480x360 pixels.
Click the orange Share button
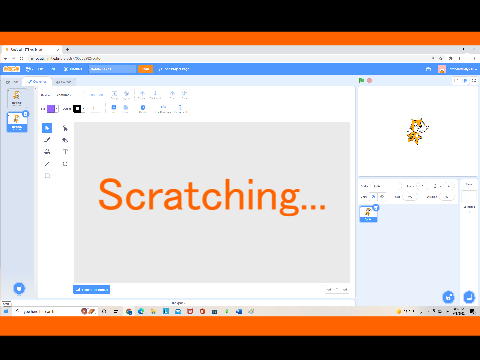click(145, 69)
